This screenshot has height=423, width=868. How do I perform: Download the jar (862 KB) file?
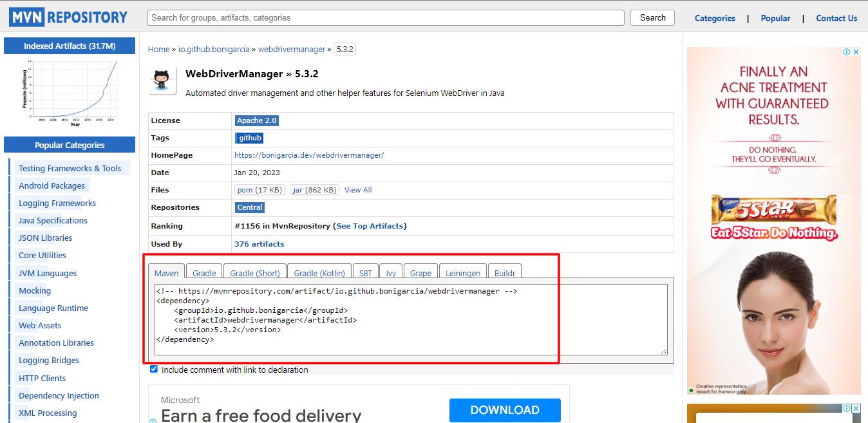314,190
